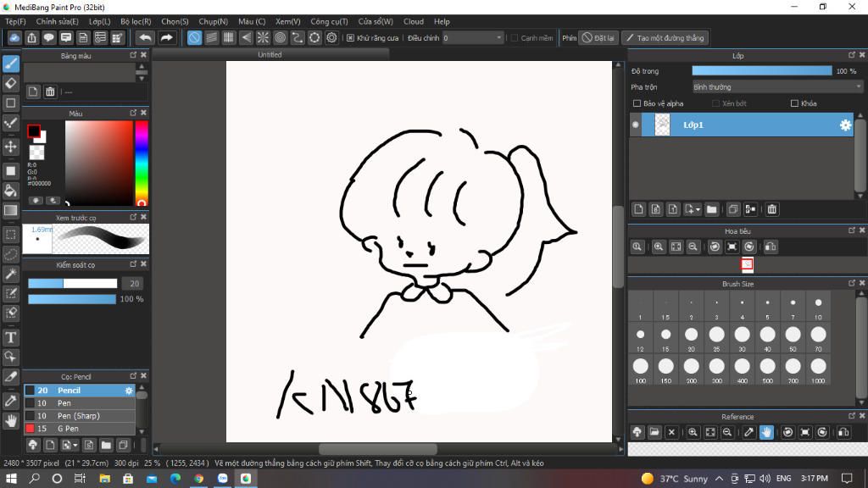868x488 pixels.
Task: Zoom in on the navigator
Action: [x=658, y=247]
